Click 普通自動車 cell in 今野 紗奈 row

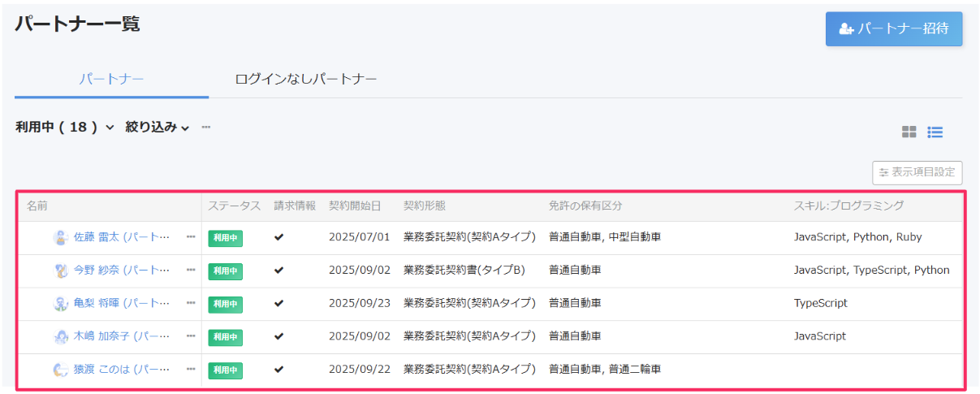point(575,270)
